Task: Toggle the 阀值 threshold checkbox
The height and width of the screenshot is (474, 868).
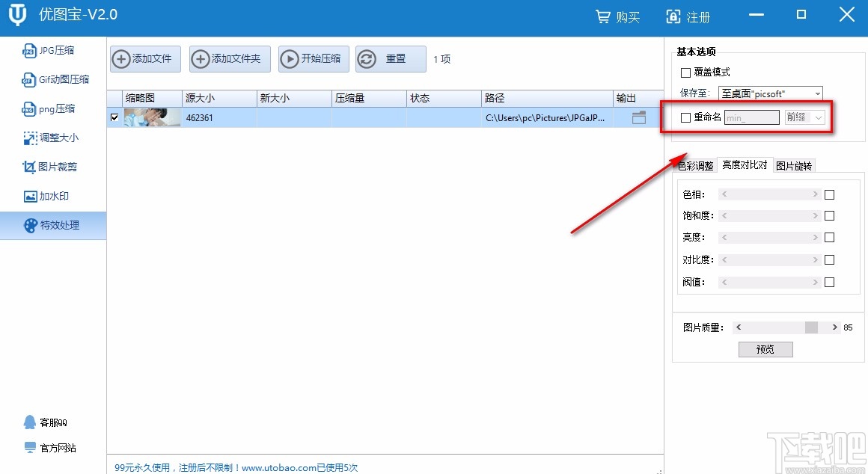Action: coord(828,282)
